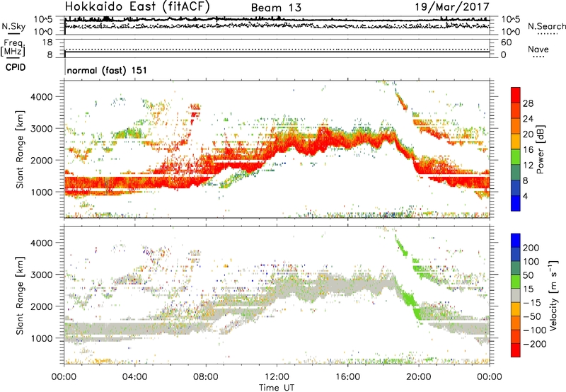
Task: Select the 'Beam 13' label
Action: [276, 8]
